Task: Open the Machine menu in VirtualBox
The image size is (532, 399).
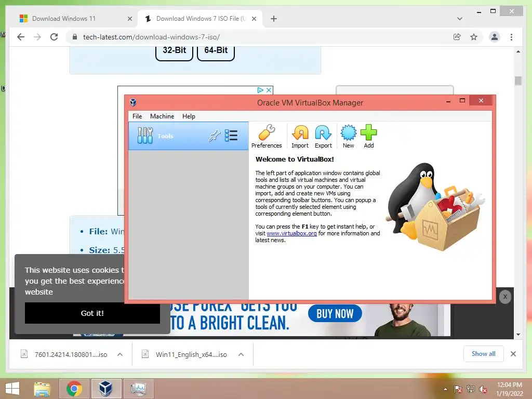Action: (162, 116)
